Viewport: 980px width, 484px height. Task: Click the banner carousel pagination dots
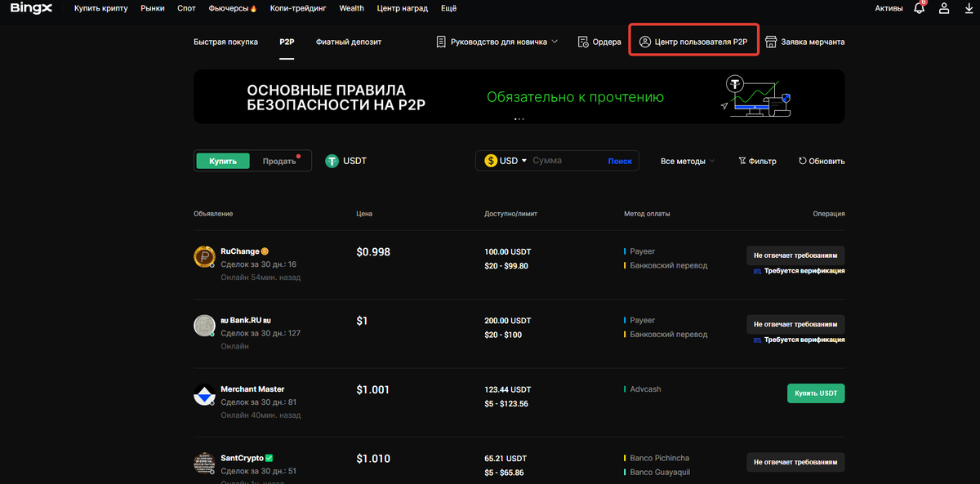point(519,119)
